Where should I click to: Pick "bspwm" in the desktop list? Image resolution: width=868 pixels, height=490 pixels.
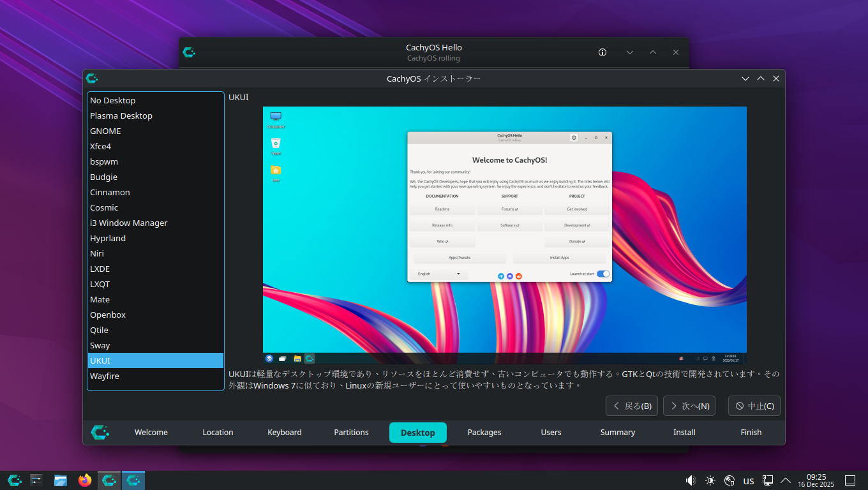click(x=156, y=161)
